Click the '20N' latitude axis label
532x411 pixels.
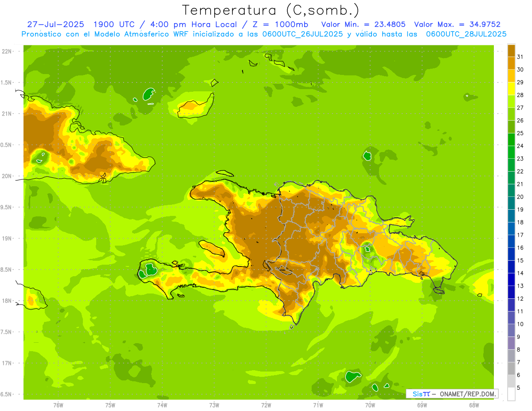(x=7, y=176)
